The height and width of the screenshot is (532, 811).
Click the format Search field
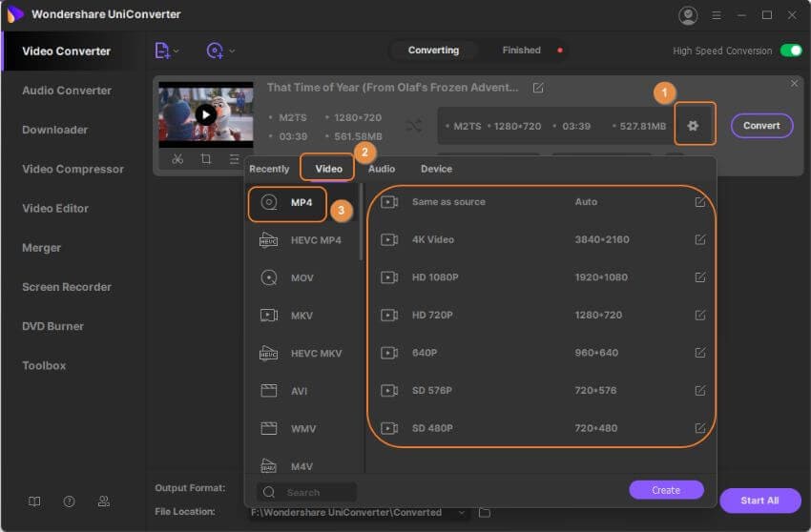coord(306,492)
